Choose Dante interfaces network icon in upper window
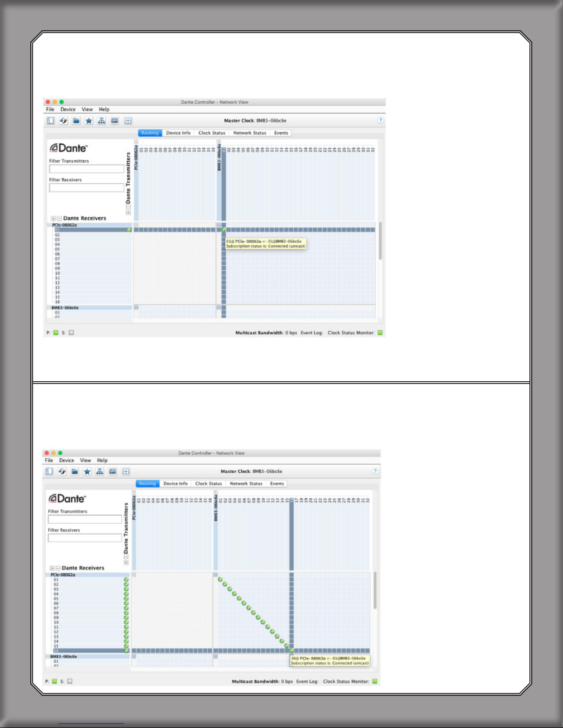 pos(102,121)
